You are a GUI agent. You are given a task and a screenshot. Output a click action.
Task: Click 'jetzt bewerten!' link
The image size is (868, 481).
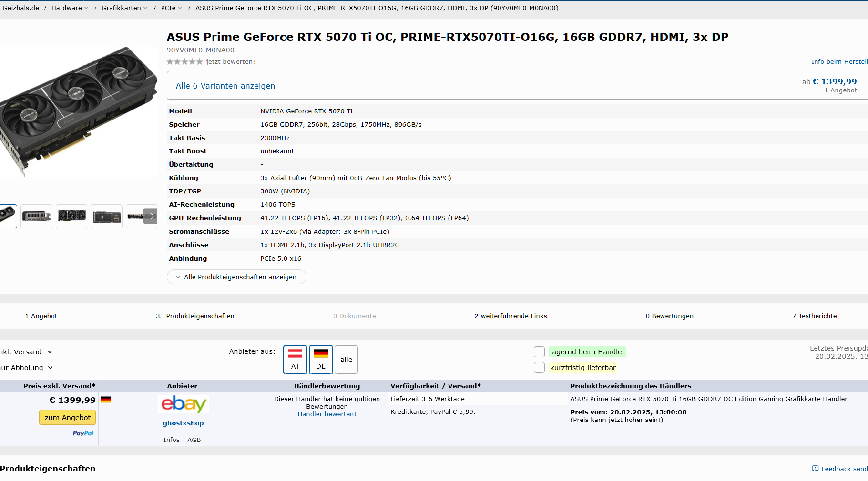tap(231, 61)
